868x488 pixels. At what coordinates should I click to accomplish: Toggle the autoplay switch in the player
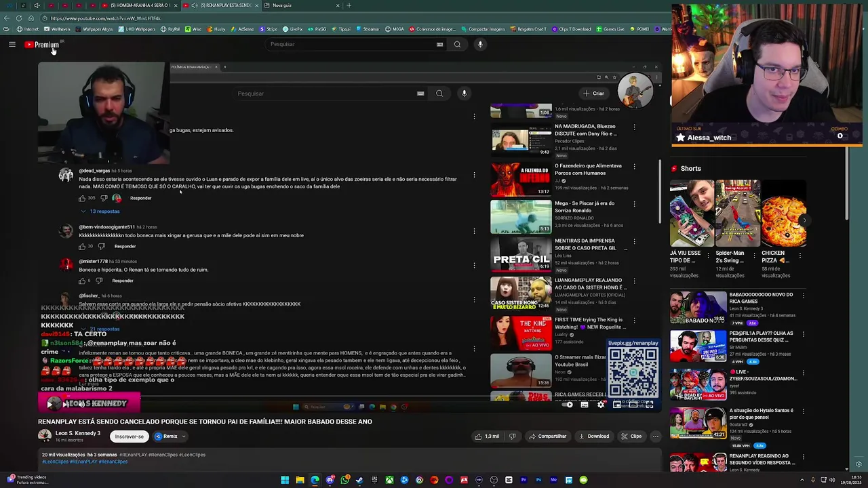(568, 404)
